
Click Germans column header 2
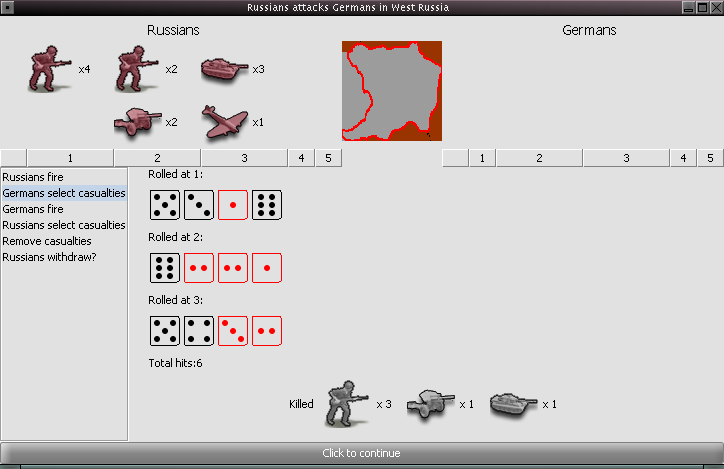coord(539,158)
